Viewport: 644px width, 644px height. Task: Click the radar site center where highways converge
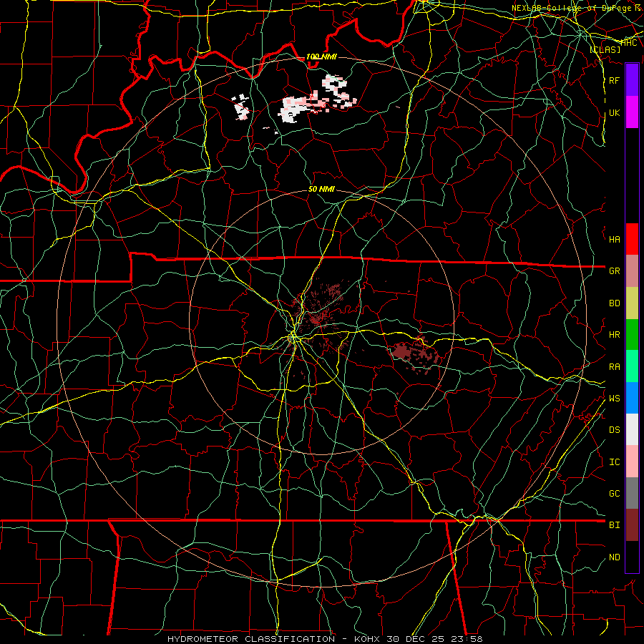[x=293, y=338]
